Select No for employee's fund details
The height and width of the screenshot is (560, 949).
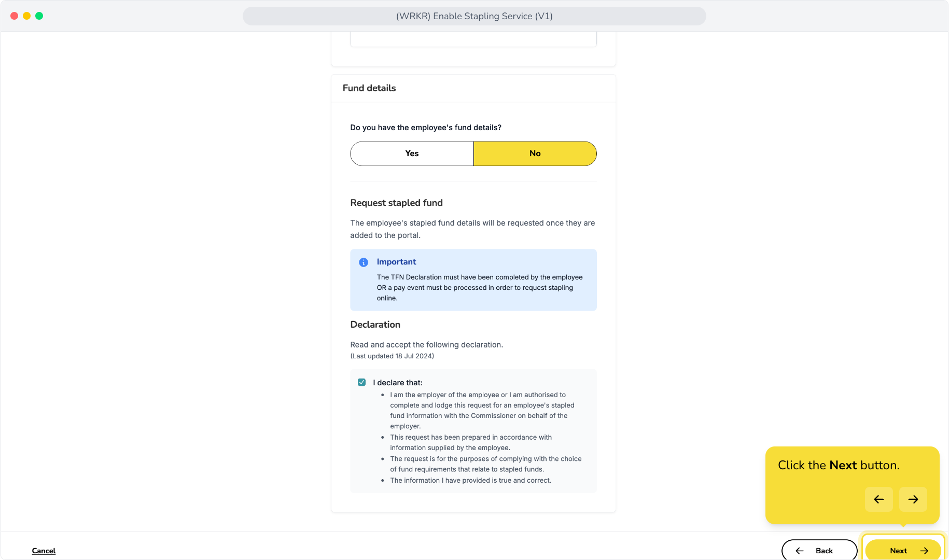coord(535,153)
